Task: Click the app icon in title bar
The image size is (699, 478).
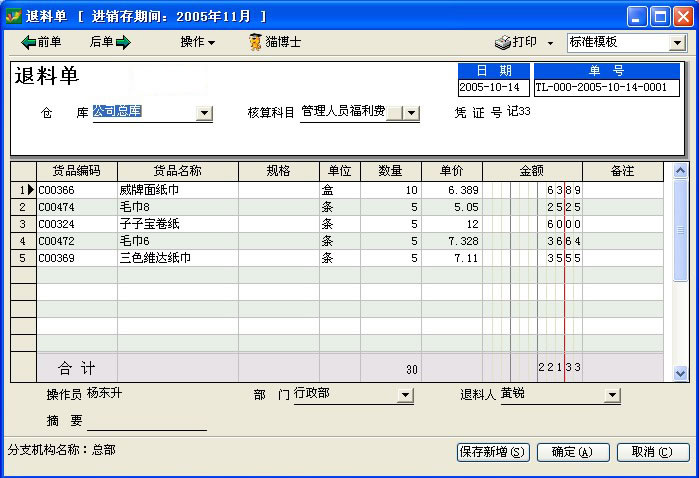Action: (14, 16)
